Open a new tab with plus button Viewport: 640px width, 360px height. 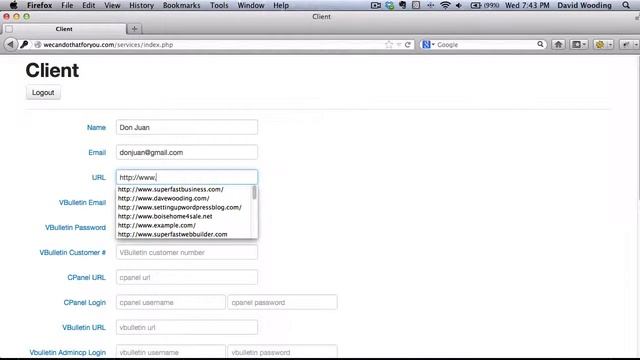click(134, 29)
